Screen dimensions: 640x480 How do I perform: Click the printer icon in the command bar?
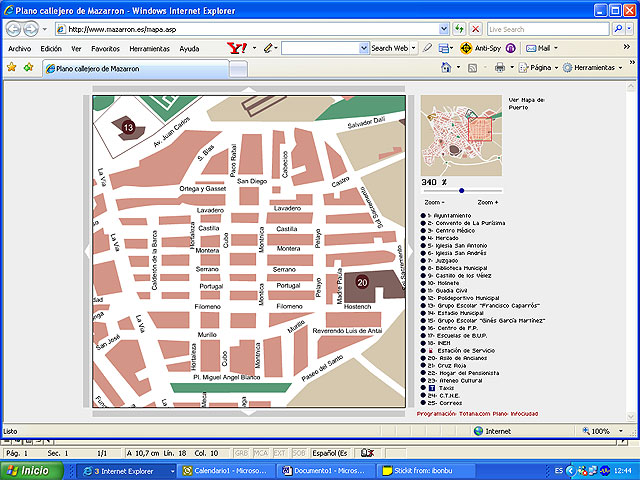[x=500, y=68]
